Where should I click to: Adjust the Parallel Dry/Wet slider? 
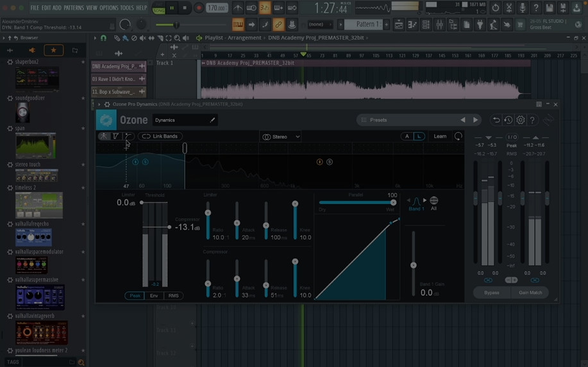[x=357, y=203]
